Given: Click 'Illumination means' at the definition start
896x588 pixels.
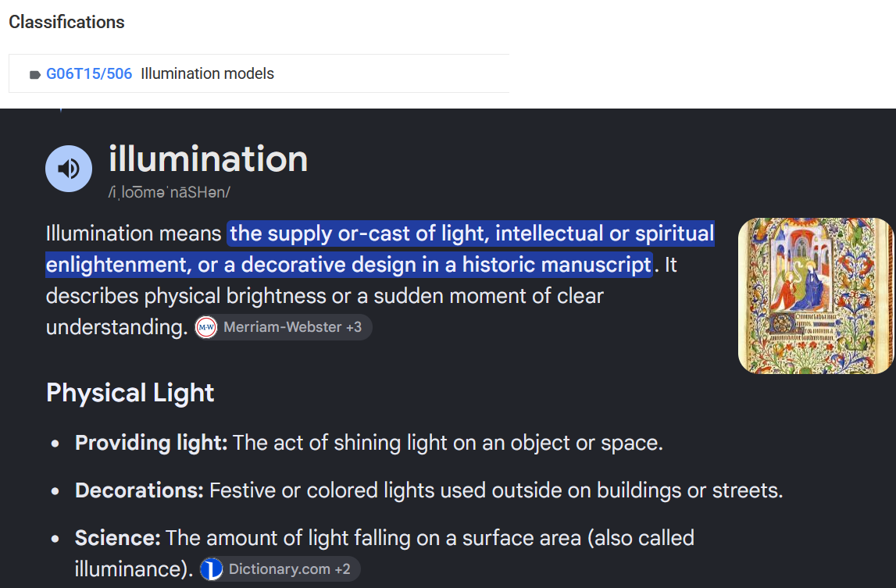Looking at the screenshot, I should [133, 233].
